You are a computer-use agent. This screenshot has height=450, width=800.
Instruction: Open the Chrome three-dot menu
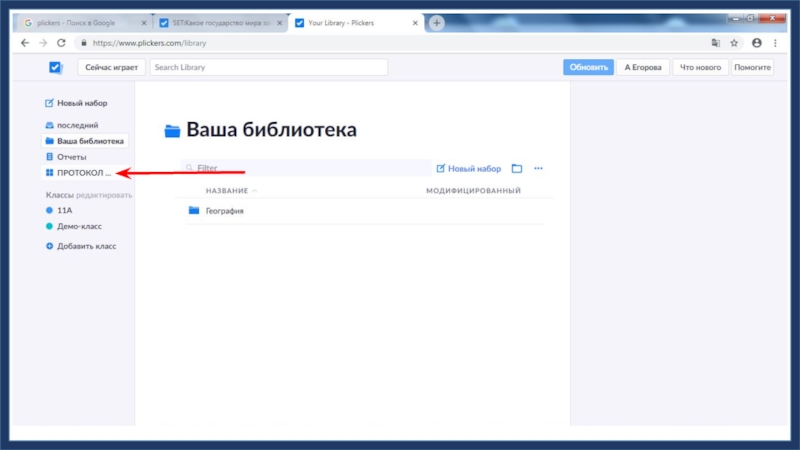pos(776,43)
